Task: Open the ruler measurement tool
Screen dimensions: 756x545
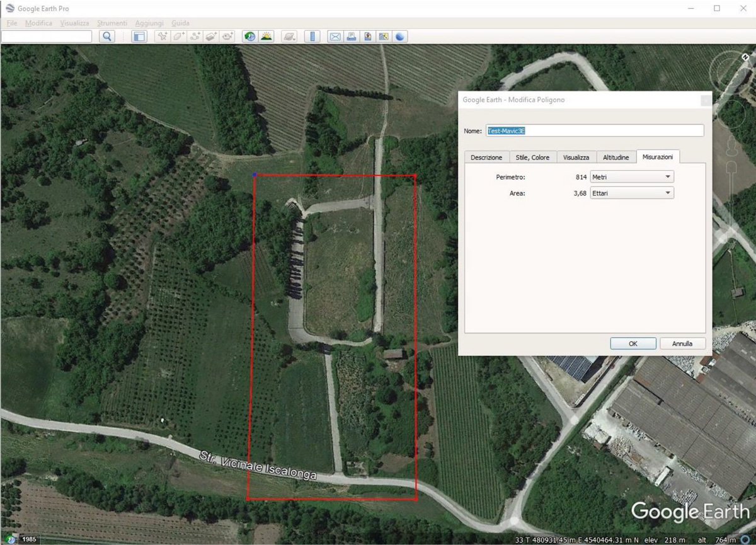Action: tap(312, 37)
